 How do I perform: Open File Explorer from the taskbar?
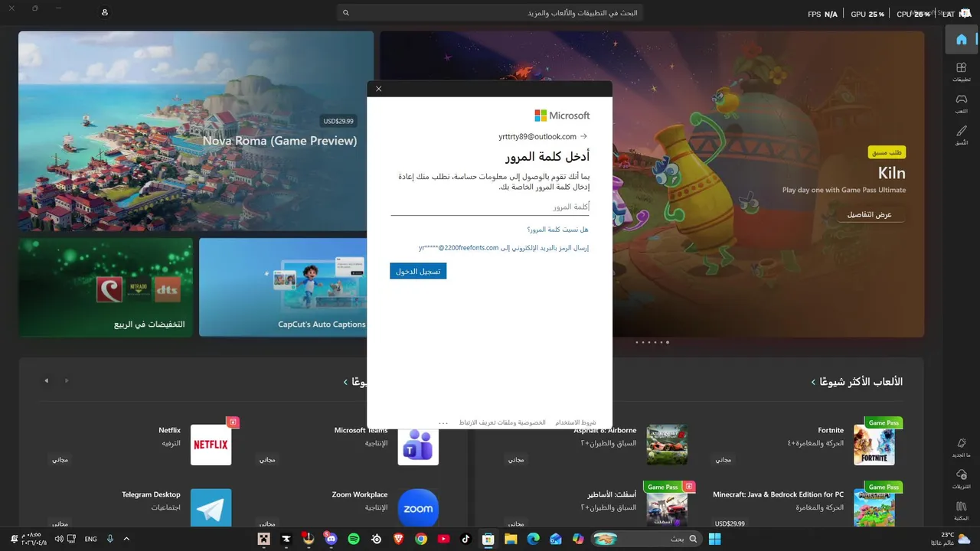pyautogui.click(x=511, y=539)
